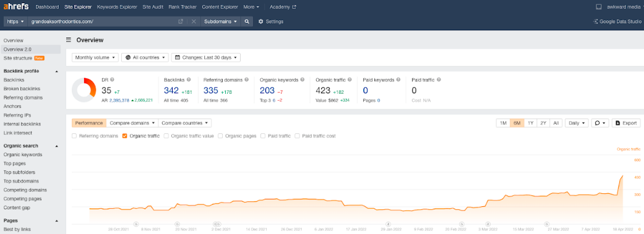This screenshot has height=234, width=644.
Task: Click the Organic keywords help icon
Action: (303, 80)
